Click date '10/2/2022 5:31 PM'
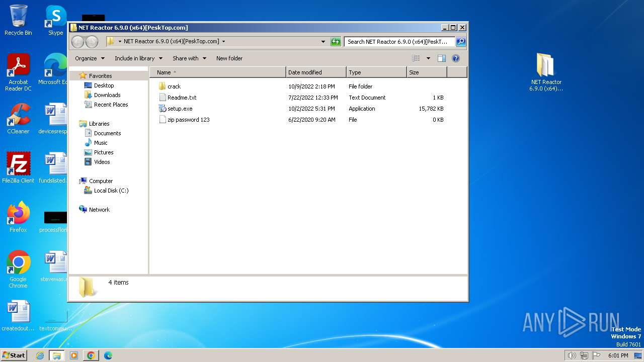Image resolution: width=644 pixels, height=362 pixels. pos(312,109)
